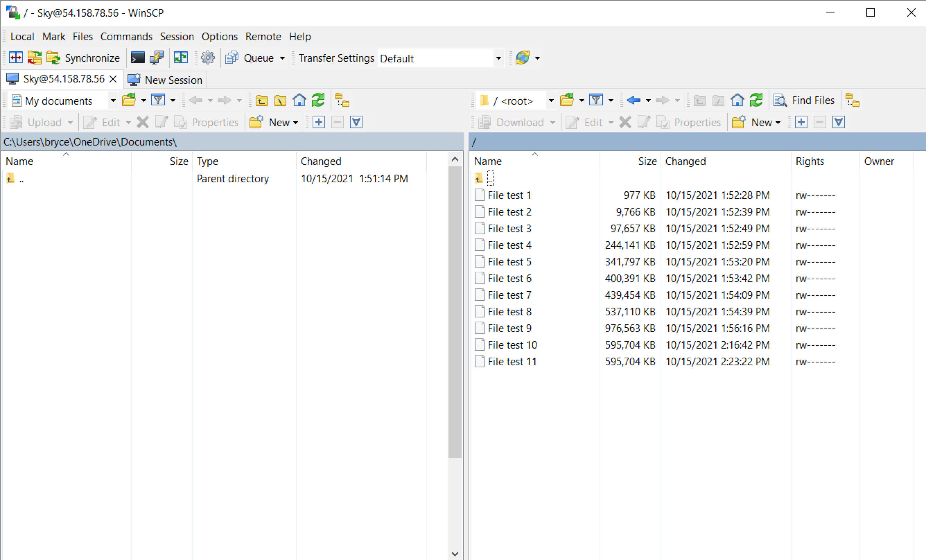Sort remote files by Rights column
The image size is (926, 560).
825,161
